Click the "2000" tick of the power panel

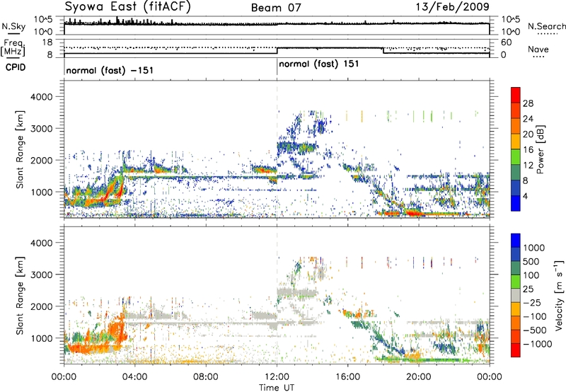pyautogui.click(x=42, y=160)
